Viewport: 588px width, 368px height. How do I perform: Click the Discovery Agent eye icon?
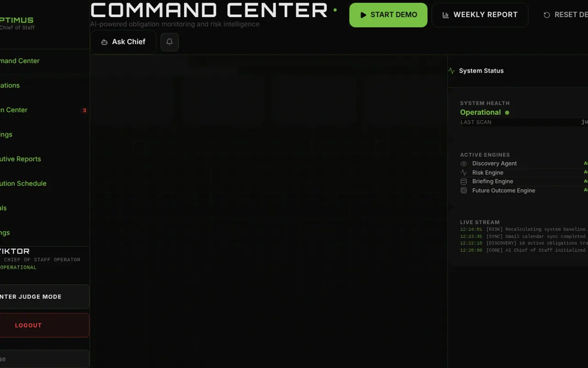464,164
